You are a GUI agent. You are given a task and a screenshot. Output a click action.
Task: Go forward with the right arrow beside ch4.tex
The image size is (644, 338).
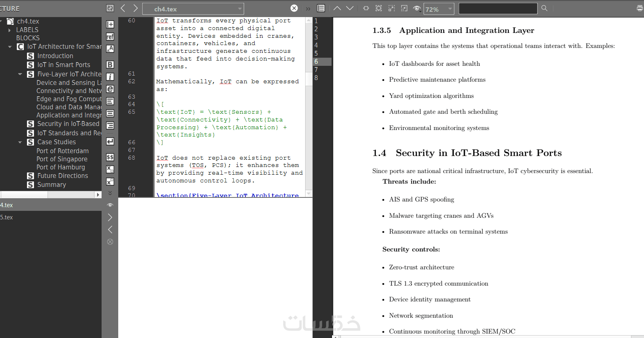(x=136, y=8)
